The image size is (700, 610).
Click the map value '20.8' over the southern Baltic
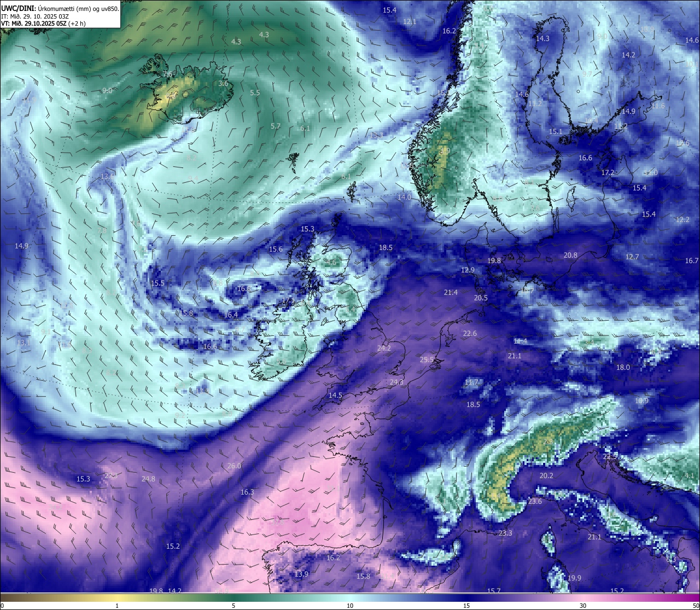tap(570, 255)
